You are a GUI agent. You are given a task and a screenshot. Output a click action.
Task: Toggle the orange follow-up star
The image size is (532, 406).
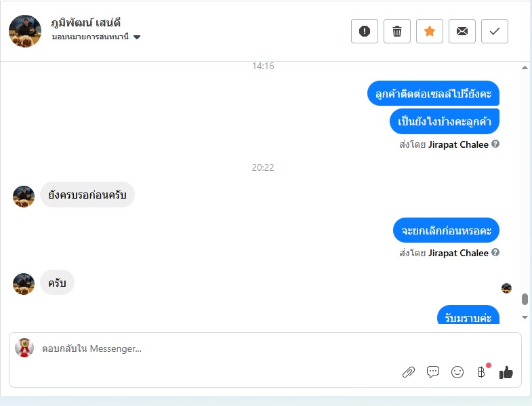430,31
